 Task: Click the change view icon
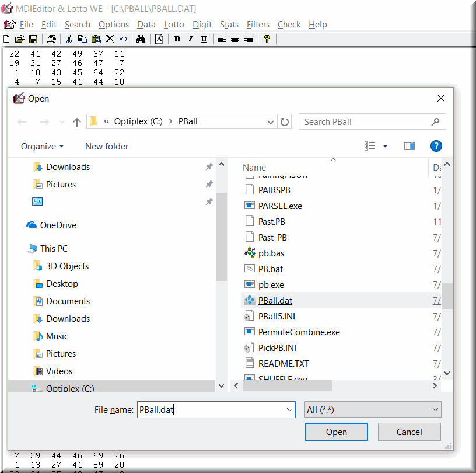369,146
